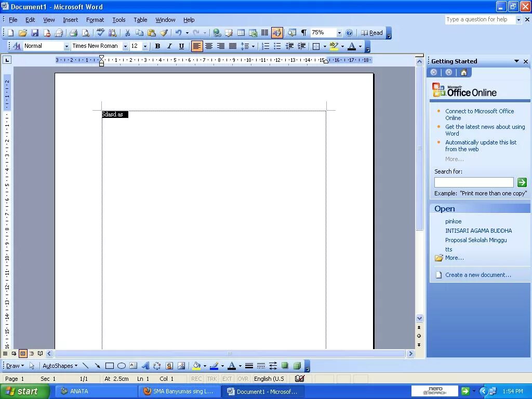532x399 pixels.
Task: Open the AutoShapes menu
Action: 60,366
